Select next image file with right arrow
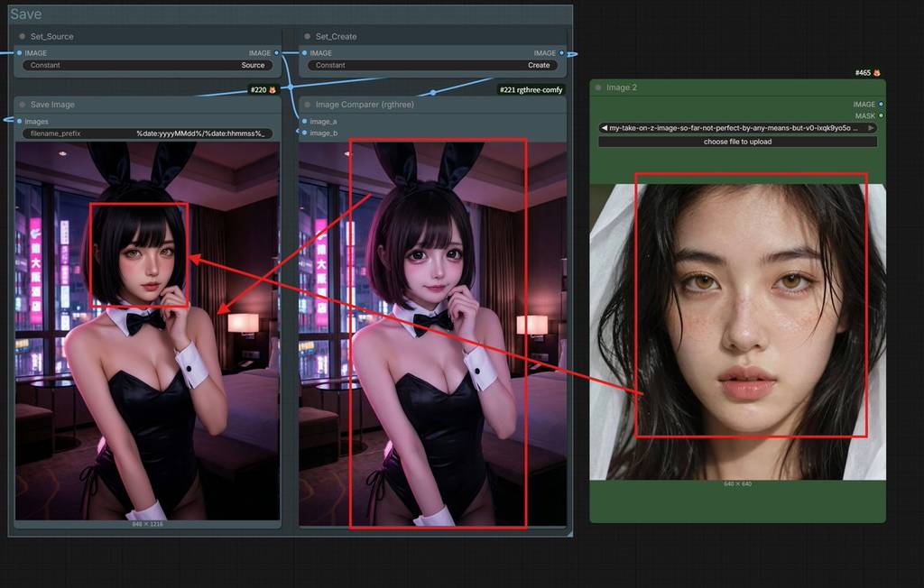924x588 pixels. click(x=872, y=128)
